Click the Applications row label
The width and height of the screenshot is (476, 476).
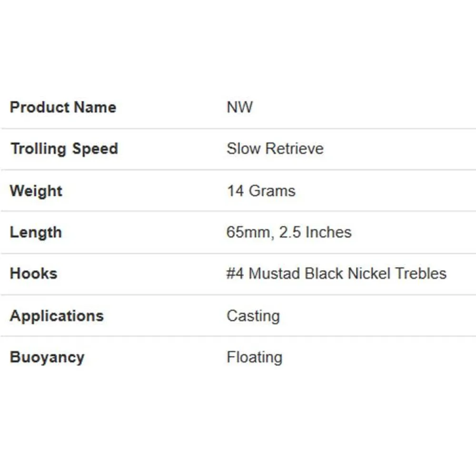pos(57,316)
